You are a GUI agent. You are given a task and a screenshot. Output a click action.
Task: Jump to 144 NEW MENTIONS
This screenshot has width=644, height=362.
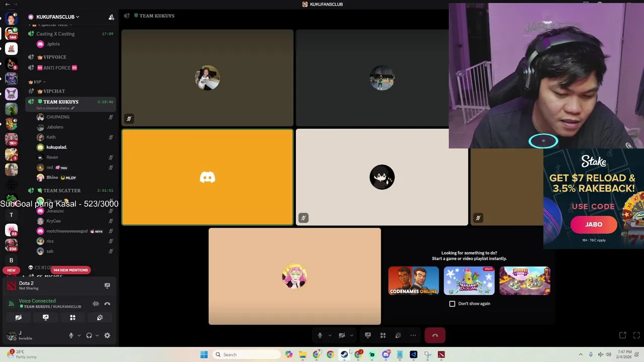[70, 270]
